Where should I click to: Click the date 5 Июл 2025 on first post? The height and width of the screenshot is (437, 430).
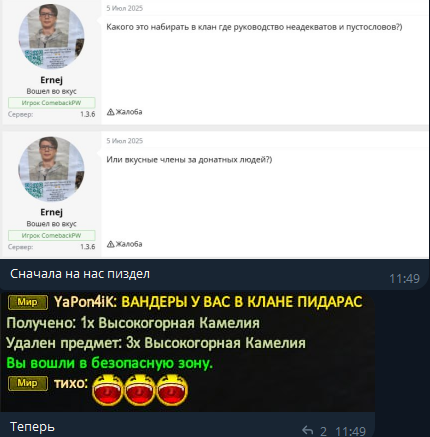coord(124,8)
